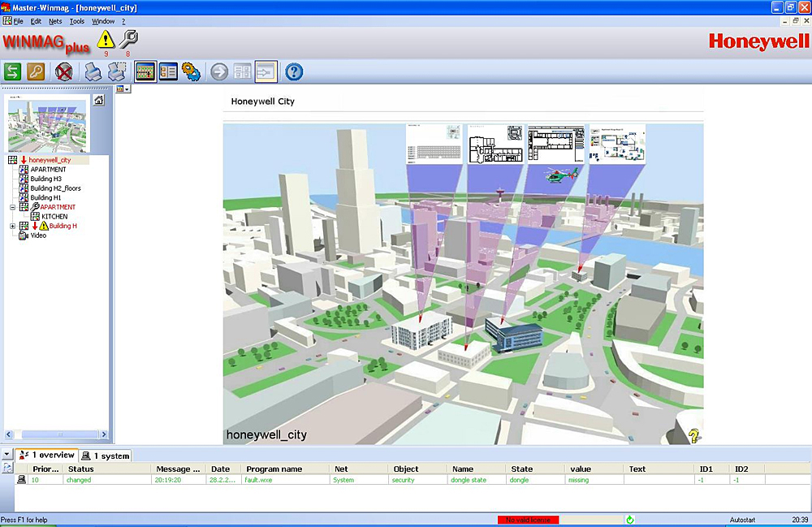812x527 pixels.
Task: Toggle the highlighted arrow panel button
Action: (x=266, y=71)
